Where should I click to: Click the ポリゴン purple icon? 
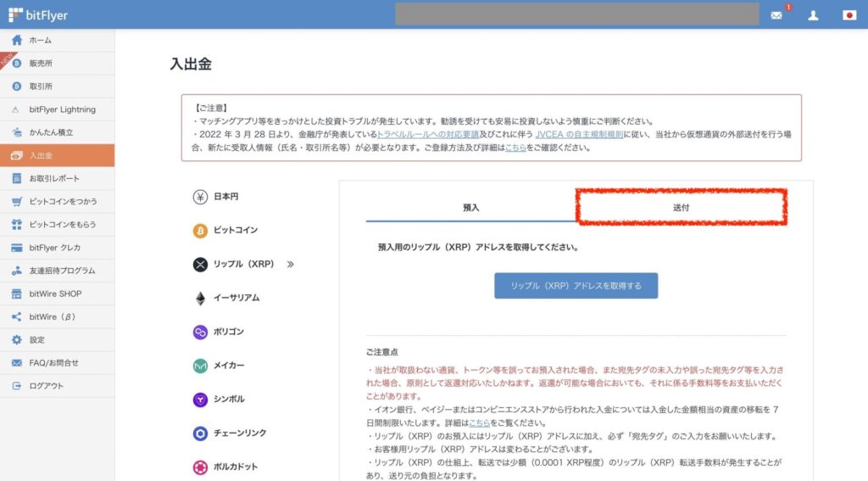[x=200, y=332]
